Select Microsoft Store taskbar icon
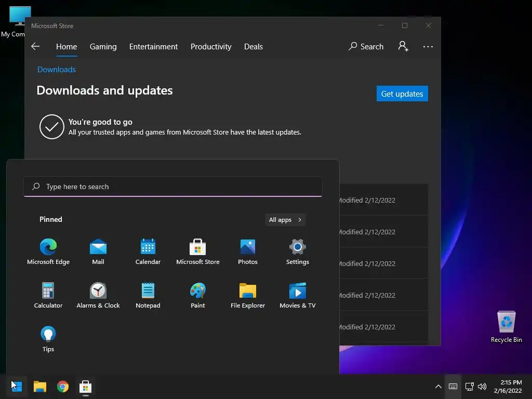The height and width of the screenshot is (399, 532). pos(86,387)
